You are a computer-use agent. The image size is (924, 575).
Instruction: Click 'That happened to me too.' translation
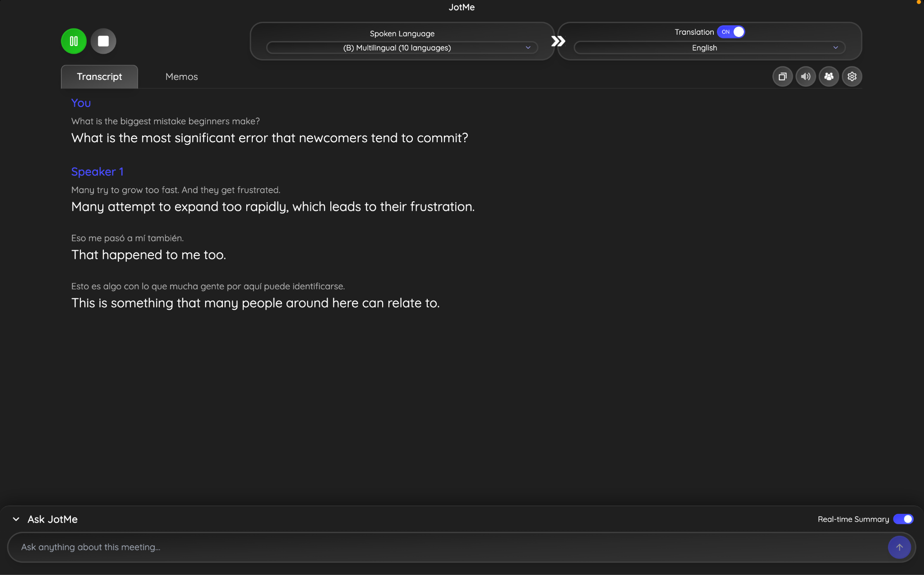coord(148,255)
